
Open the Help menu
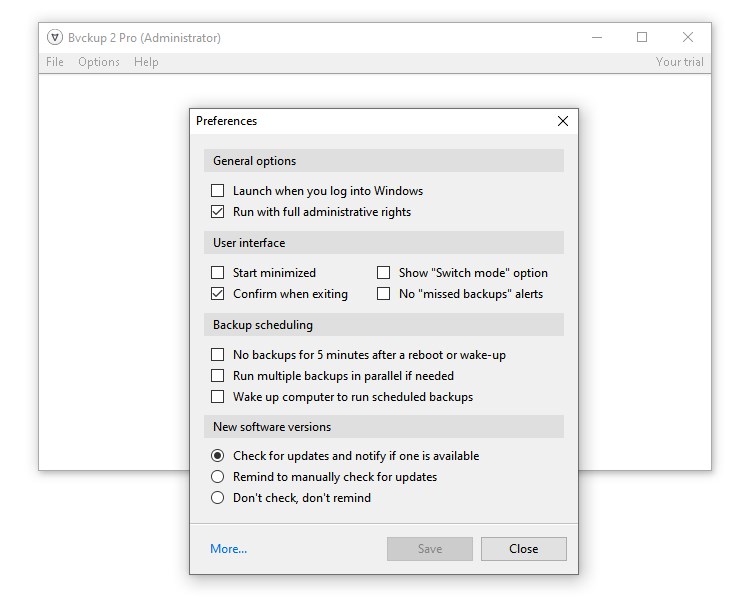pyautogui.click(x=146, y=62)
